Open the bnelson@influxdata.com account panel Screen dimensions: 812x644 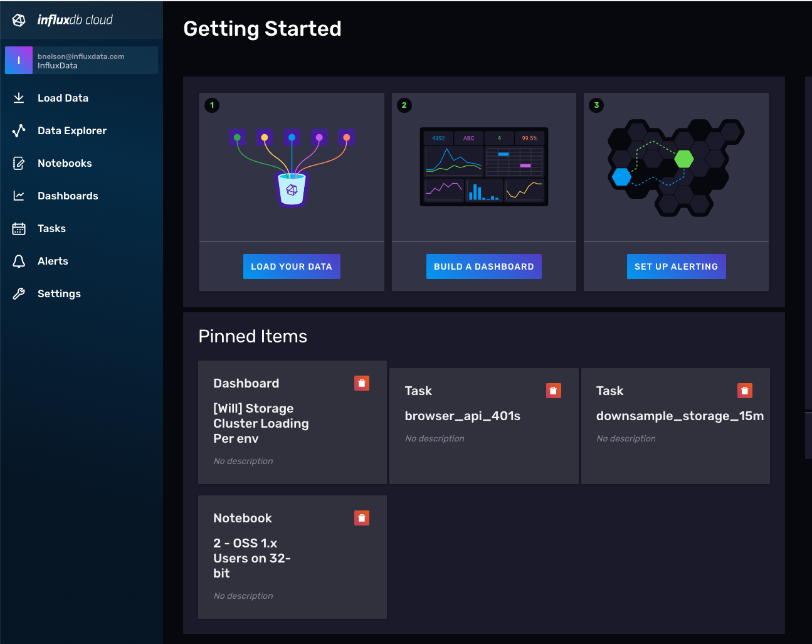[x=81, y=60]
